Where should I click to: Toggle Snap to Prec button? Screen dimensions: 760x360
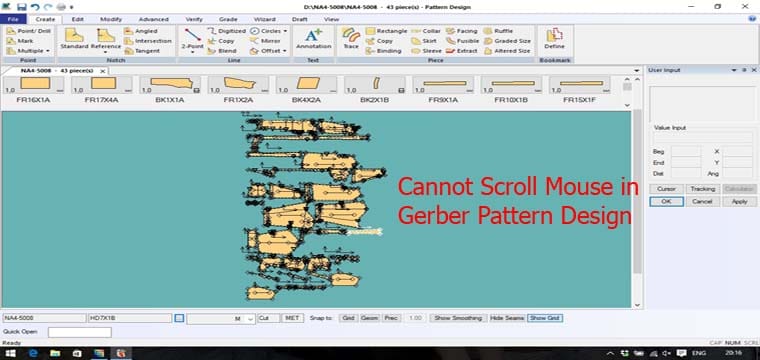point(391,318)
